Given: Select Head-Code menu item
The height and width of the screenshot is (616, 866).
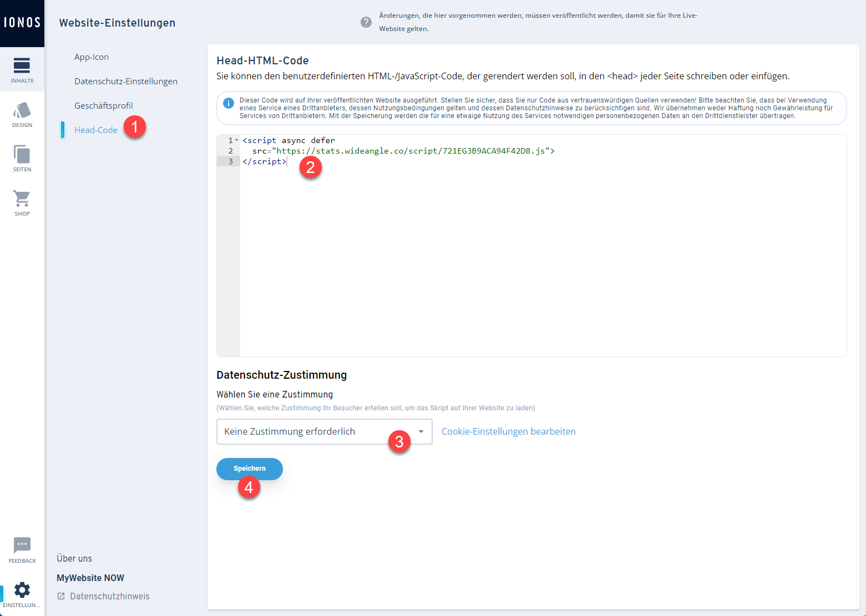Looking at the screenshot, I should click(96, 130).
